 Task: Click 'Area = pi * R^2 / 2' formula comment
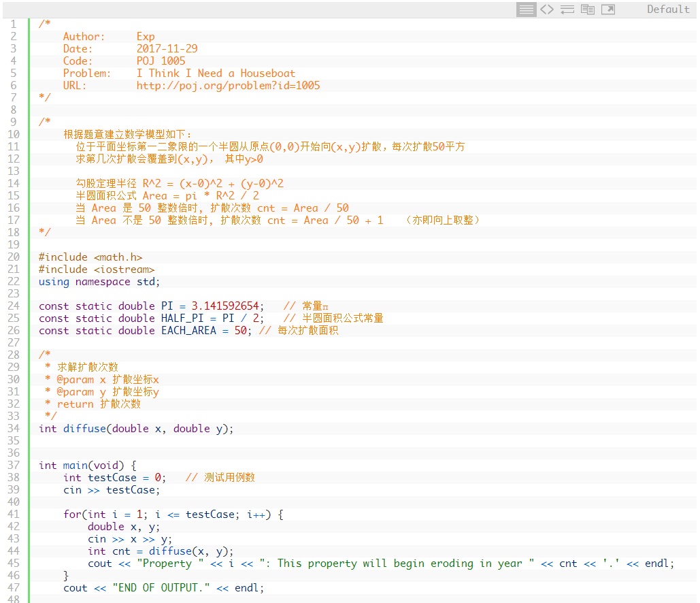(x=201, y=195)
